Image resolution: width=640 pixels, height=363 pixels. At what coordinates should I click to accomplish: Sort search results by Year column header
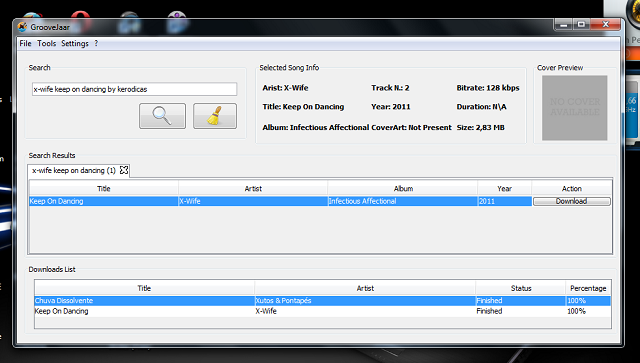point(504,189)
